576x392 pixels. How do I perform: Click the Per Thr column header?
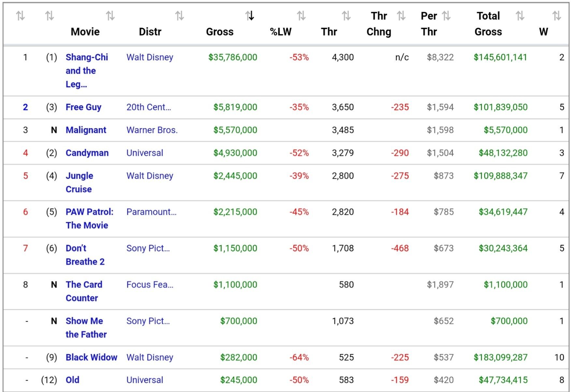click(429, 24)
